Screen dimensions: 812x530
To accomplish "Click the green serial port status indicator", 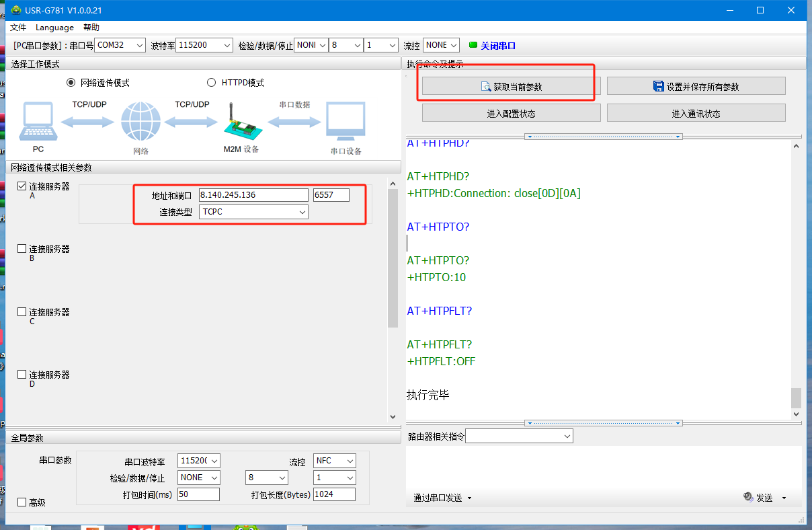I will click(473, 45).
